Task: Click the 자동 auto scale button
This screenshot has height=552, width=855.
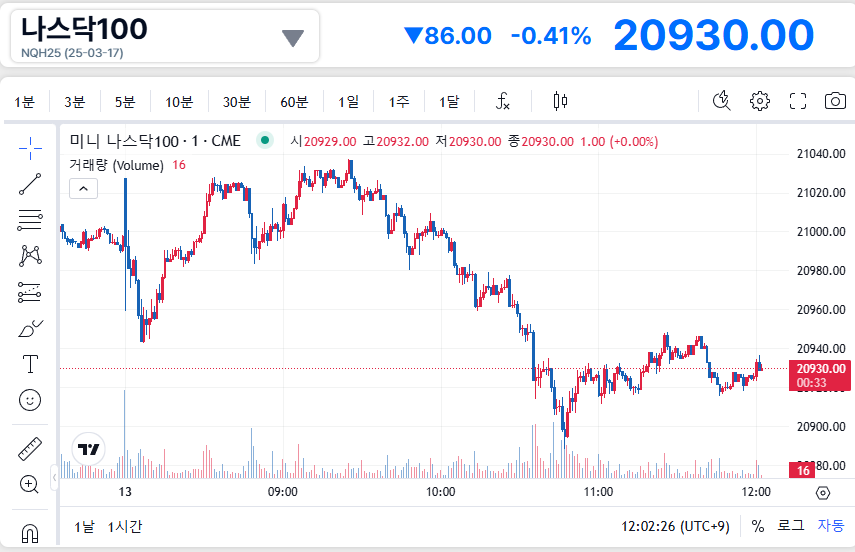Action: (x=830, y=526)
